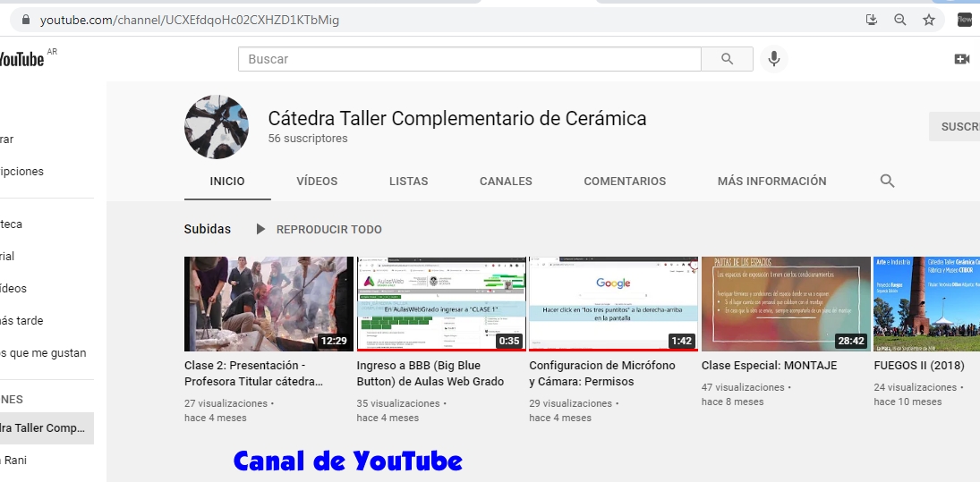Click into the Buscar search field
980x482 pixels.
[469, 59]
